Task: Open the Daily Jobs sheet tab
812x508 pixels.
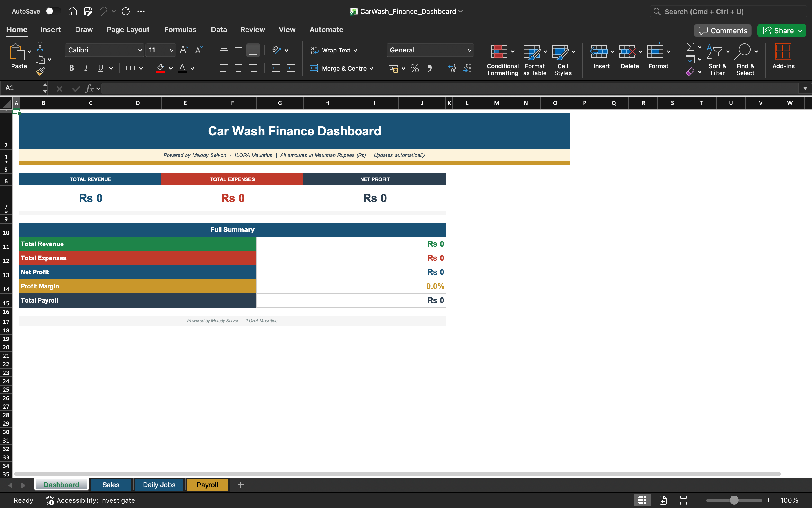Action: [x=159, y=485]
